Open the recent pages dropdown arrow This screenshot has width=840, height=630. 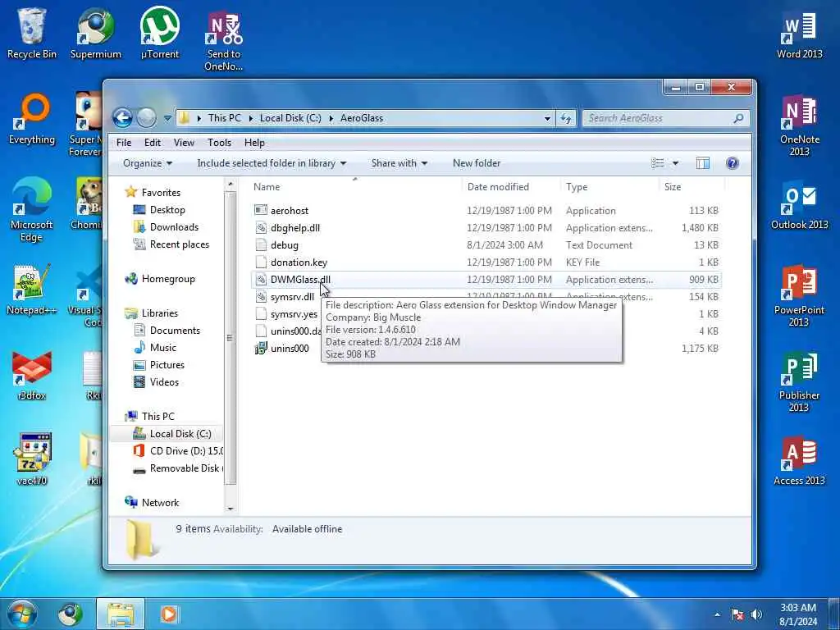[167, 118]
